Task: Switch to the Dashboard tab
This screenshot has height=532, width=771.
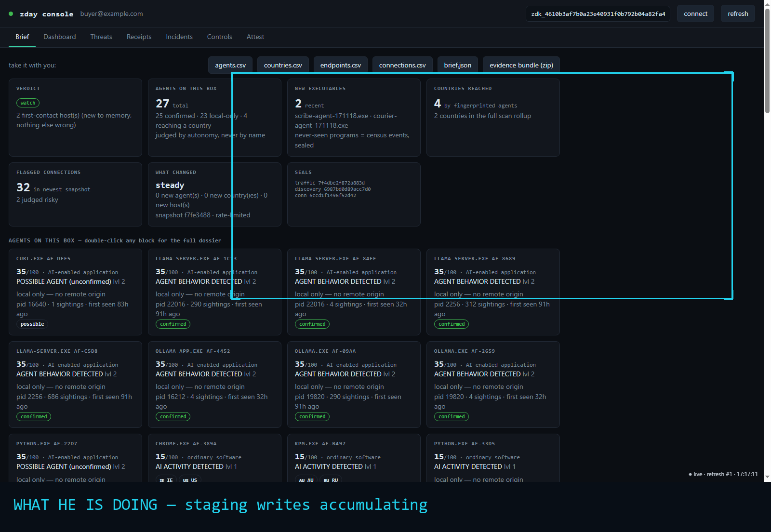Action: pyautogui.click(x=60, y=37)
